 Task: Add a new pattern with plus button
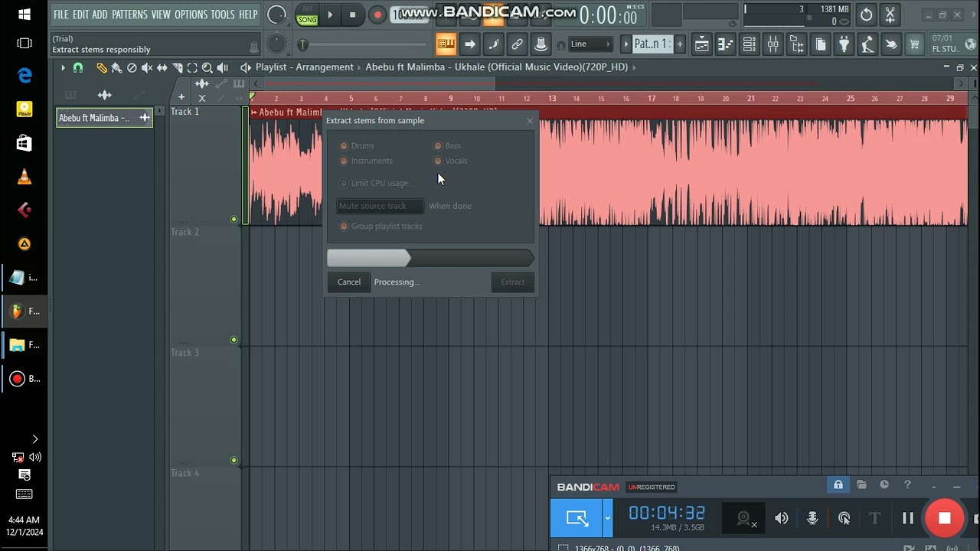coord(679,44)
